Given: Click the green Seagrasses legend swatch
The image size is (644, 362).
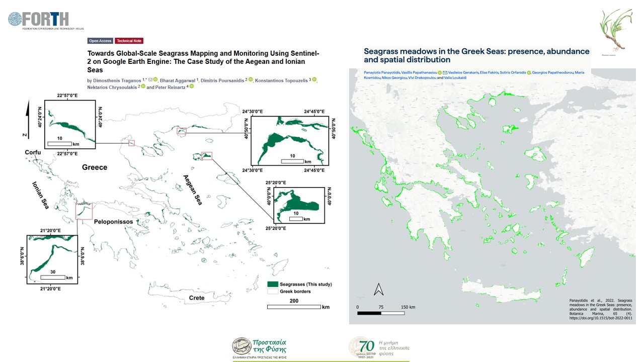Looking at the screenshot, I should tap(272, 284).
